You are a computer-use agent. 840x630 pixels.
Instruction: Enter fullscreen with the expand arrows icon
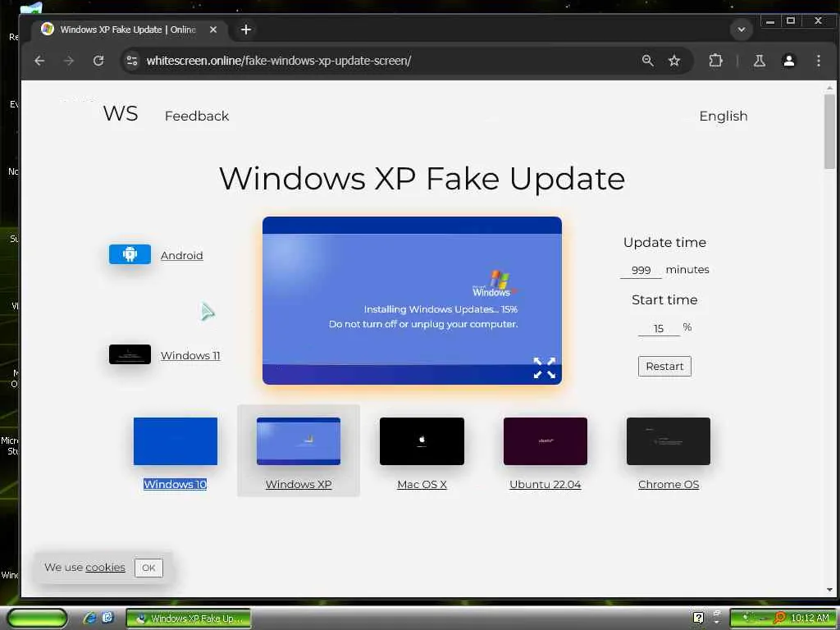545,368
